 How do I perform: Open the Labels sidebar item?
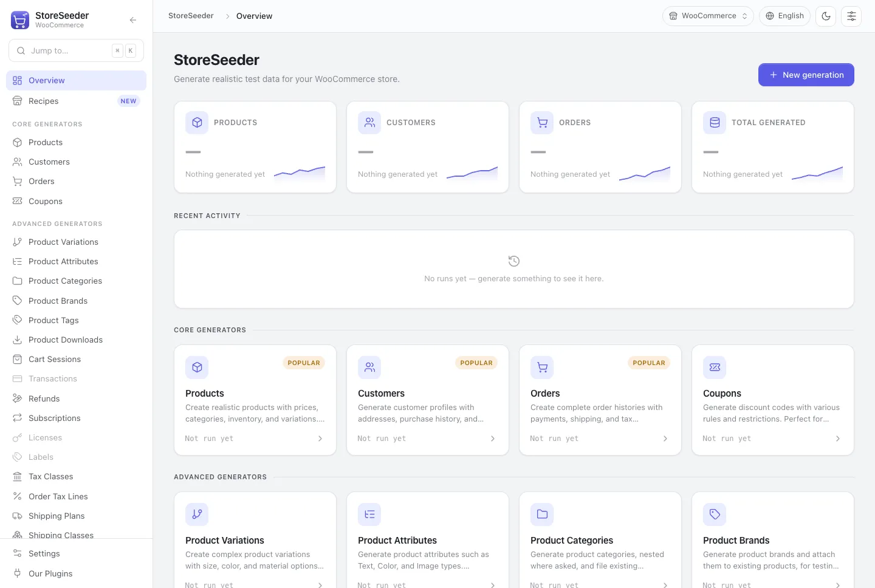coord(76,457)
